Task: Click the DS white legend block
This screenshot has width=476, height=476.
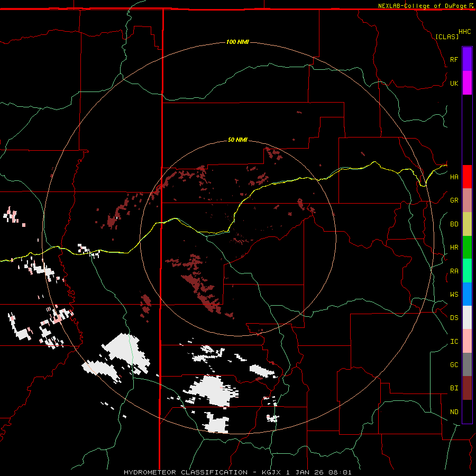Action: click(x=467, y=317)
